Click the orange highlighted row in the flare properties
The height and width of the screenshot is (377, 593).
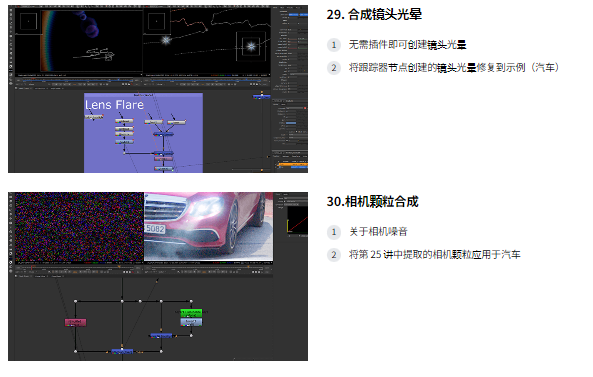[x=292, y=164]
